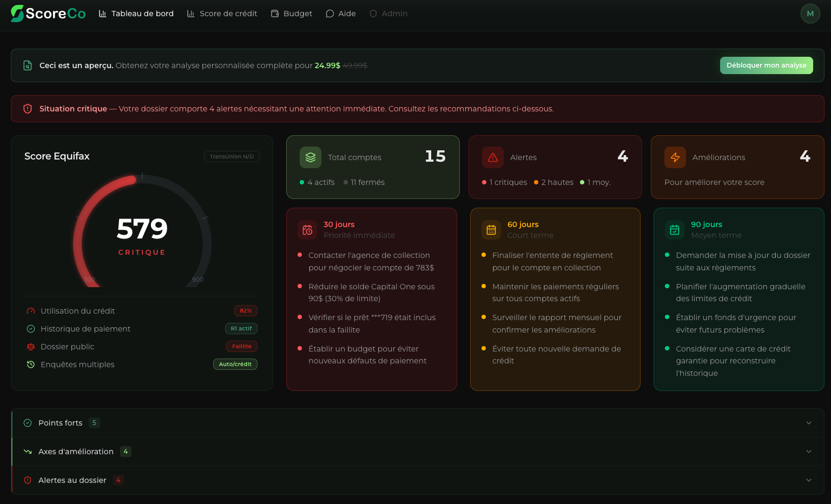Viewport: 831px width, 504px height.
Task: Click the 1 critiques indicator
Action: (x=505, y=182)
